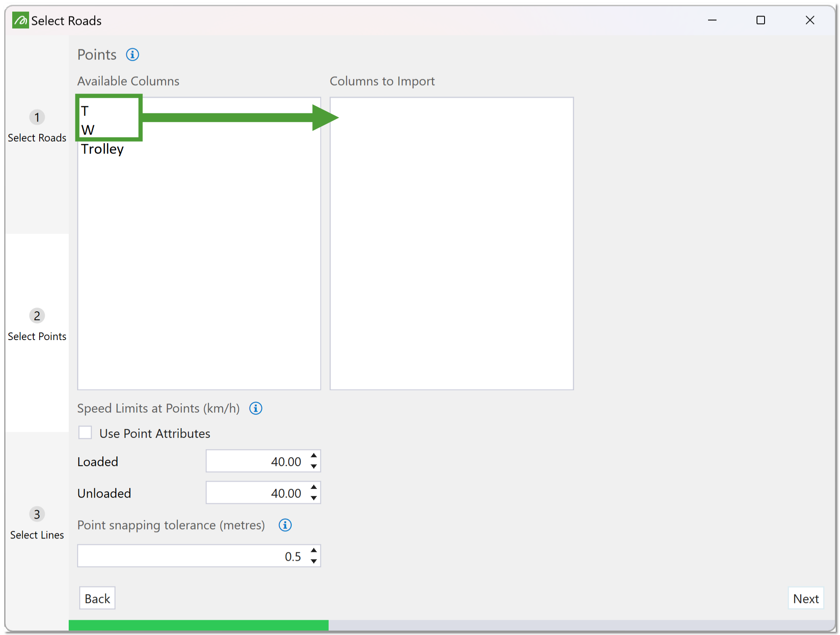Select step 3 Select Lines circle
This screenshot has width=840, height=635.
pos(37,514)
